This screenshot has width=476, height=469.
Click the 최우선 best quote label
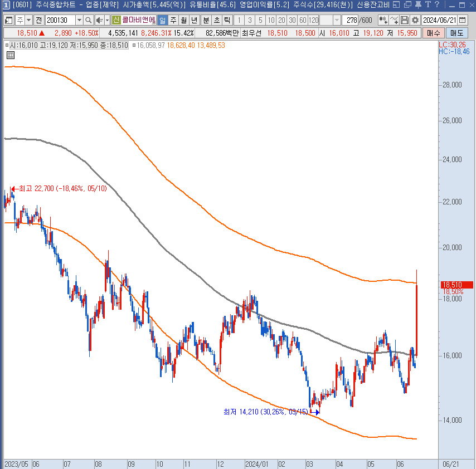251,33
